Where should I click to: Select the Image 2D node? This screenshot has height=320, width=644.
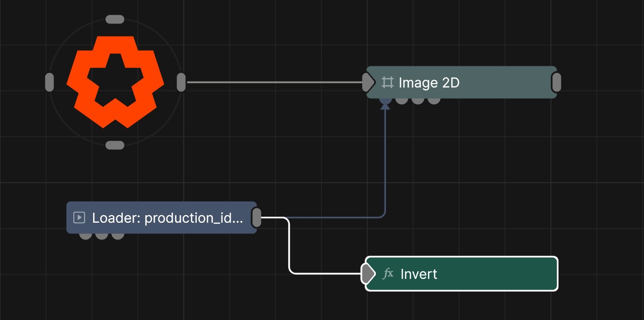[461, 82]
